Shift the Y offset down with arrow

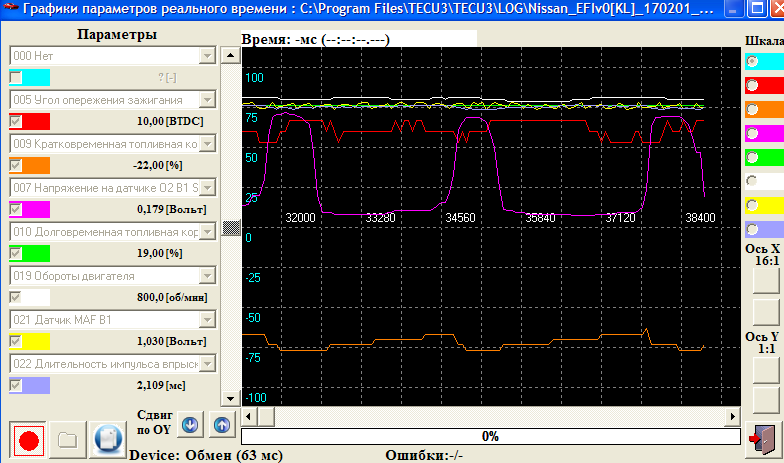coord(190,422)
